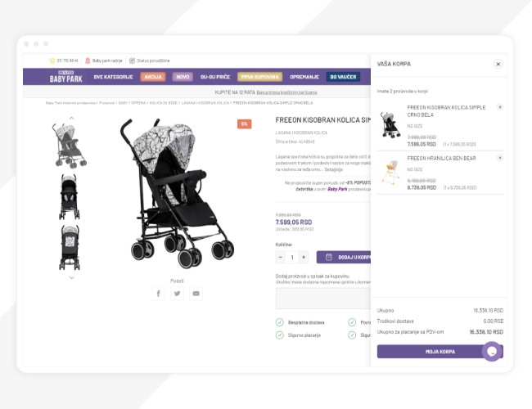Share product via Twitter icon
This screenshot has height=409, width=532.
click(x=177, y=294)
